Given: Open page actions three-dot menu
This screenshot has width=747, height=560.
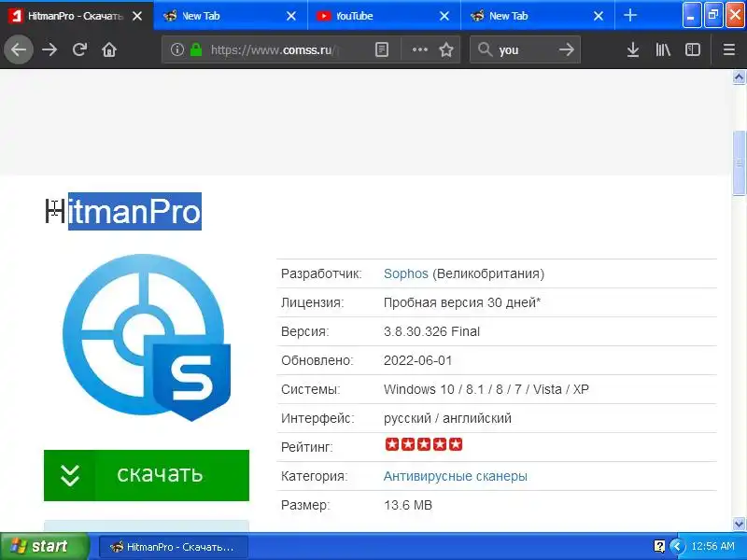Looking at the screenshot, I should pos(419,49).
